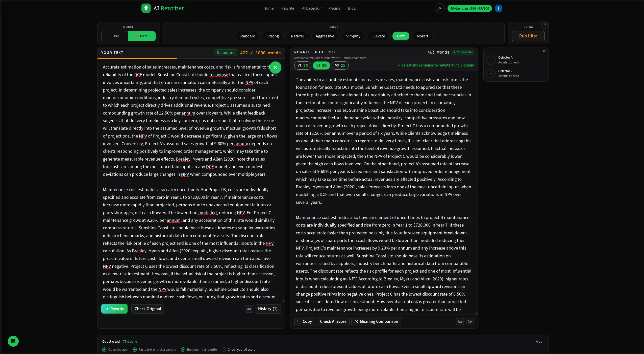644x354 pixels.
Task: Toggle output view with eye icon
Action: (470, 321)
